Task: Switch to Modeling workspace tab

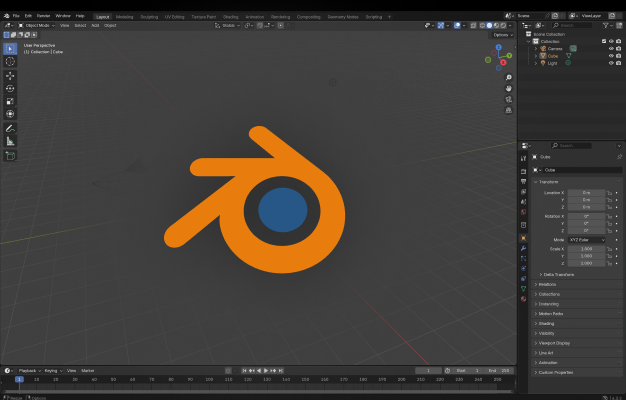Action: click(x=124, y=17)
